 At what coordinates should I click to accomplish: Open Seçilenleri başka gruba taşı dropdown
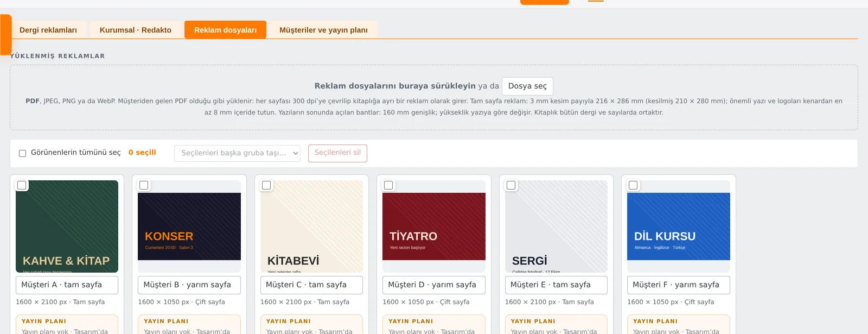point(237,153)
